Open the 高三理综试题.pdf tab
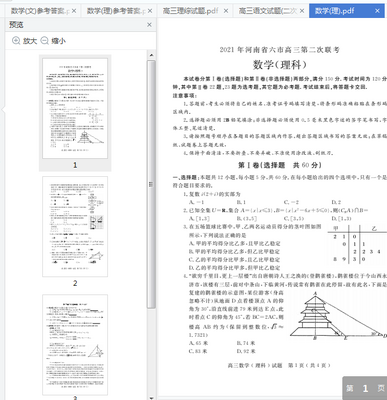The width and height of the screenshot is (387, 400). point(190,11)
